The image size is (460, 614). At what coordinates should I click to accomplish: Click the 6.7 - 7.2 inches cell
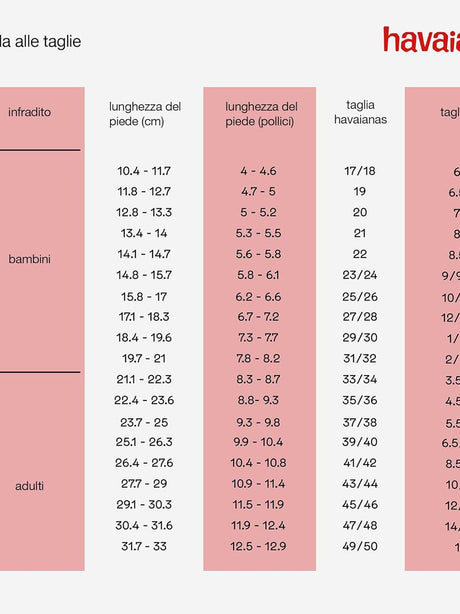tap(258, 317)
